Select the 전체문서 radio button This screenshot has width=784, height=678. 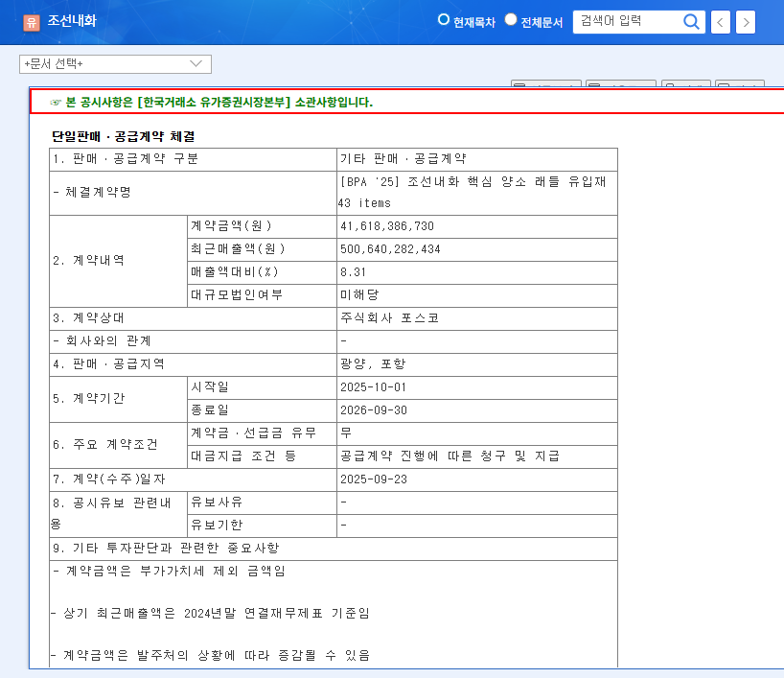(511, 19)
